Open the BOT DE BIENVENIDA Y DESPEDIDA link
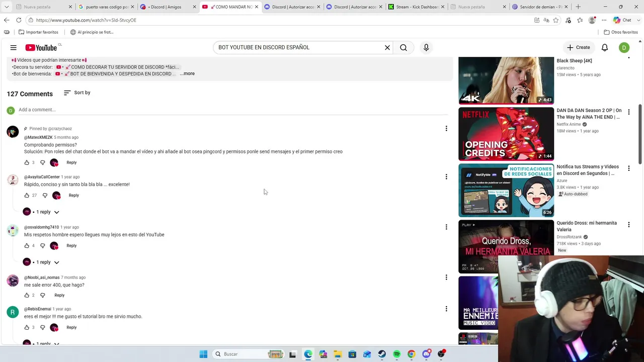 [115, 74]
